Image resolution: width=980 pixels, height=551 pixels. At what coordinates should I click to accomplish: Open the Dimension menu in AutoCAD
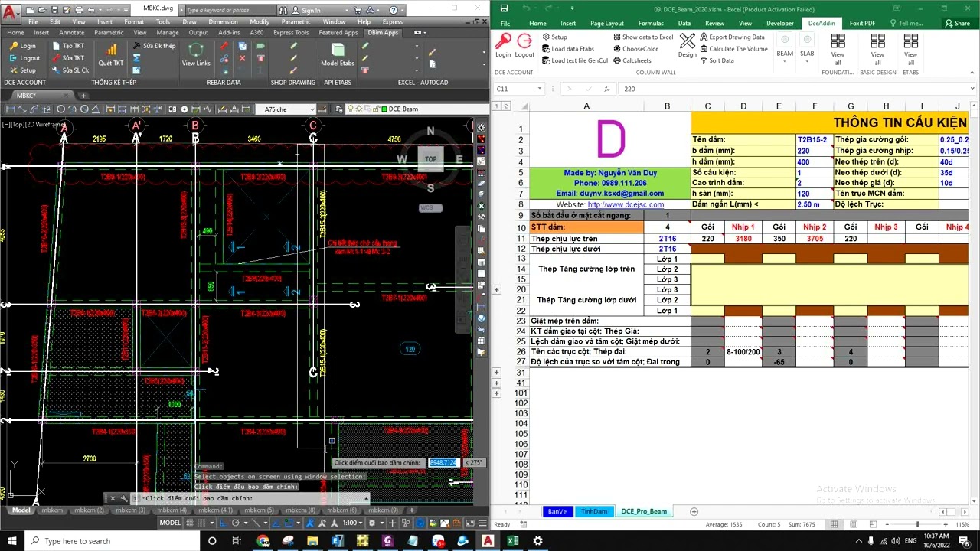click(x=223, y=22)
